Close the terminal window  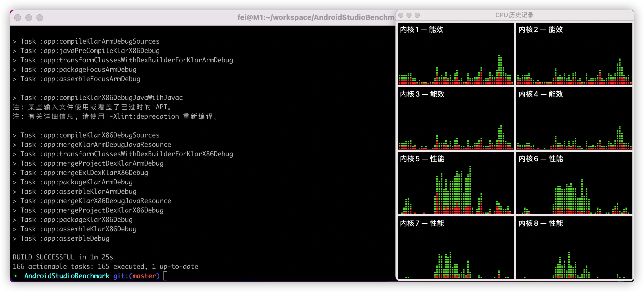[18, 18]
